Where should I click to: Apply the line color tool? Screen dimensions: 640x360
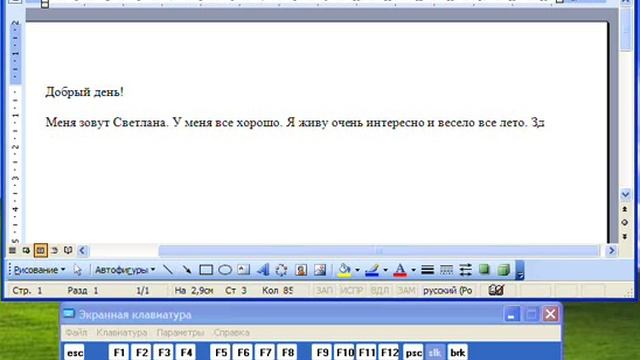pyautogui.click(x=372, y=270)
